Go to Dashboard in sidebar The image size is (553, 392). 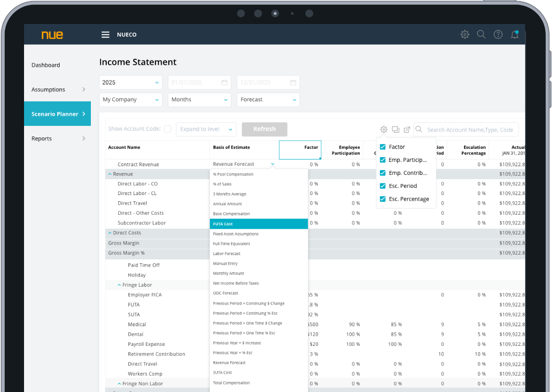coord(46,65)
